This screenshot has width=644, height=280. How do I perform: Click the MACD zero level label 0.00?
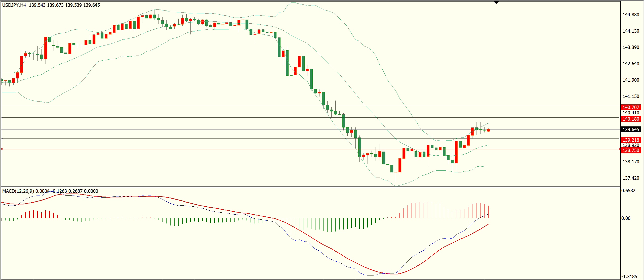click(626, 218)
